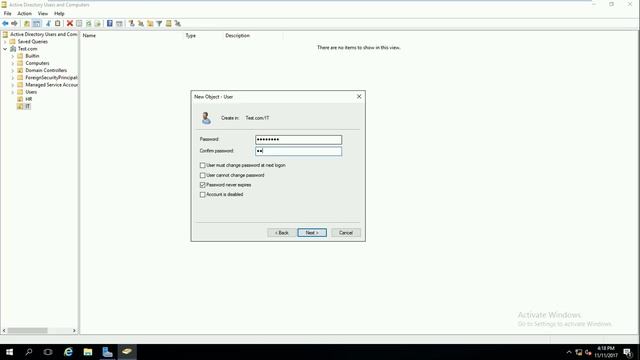Launch Internet Explorer from the taskbar
Image resolution: width=640 pixels, height=360 pixels.
tap(68, 352)
